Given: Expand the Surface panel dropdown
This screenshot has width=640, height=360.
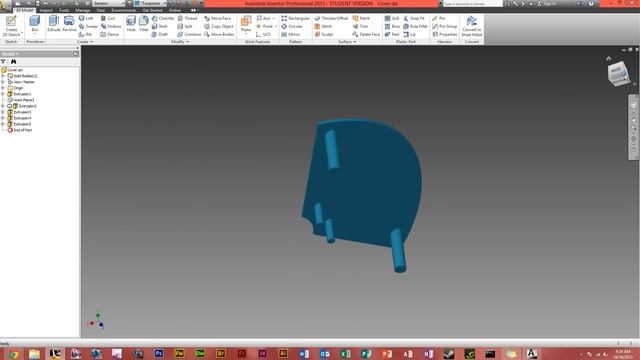Looking at the screenshot, I should click(x=347, y=42).
